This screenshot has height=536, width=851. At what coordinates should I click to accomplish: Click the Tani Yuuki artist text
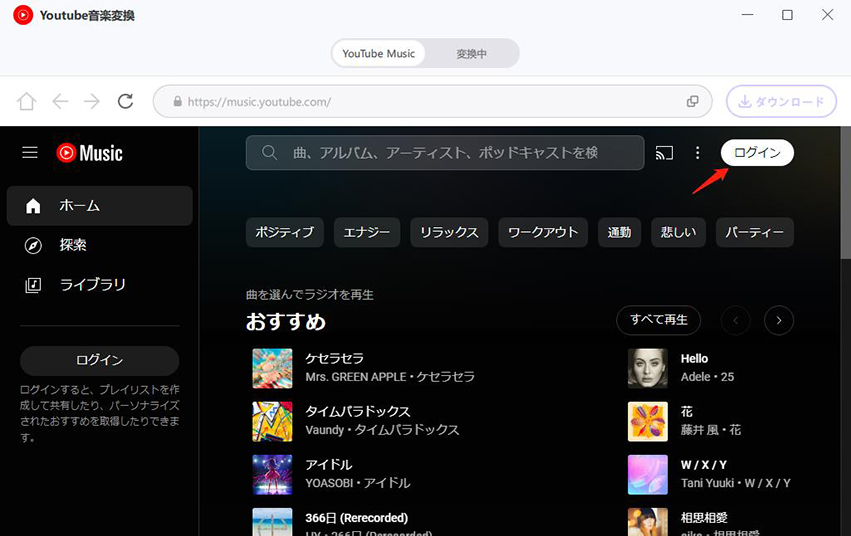[x=707, y=483]
